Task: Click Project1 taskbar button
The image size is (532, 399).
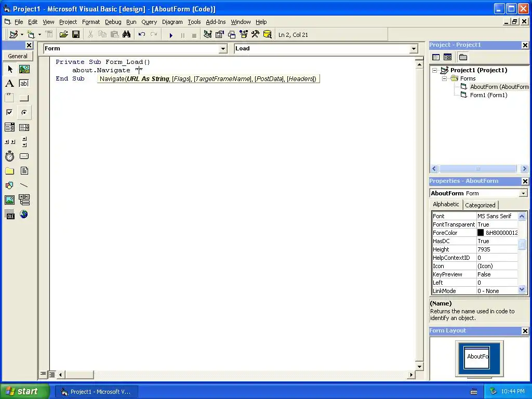Action: (96, 392)
